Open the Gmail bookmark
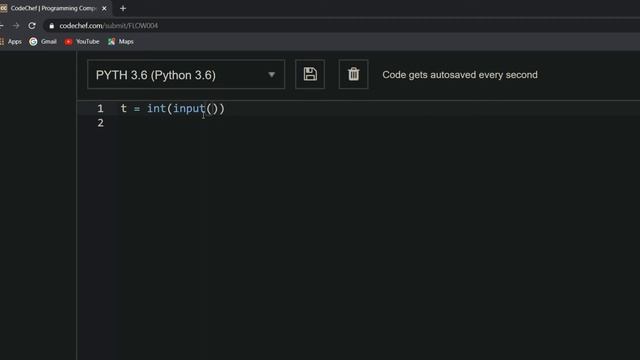The width and height of the screenshot is (640, 360). tap(43, 42)
